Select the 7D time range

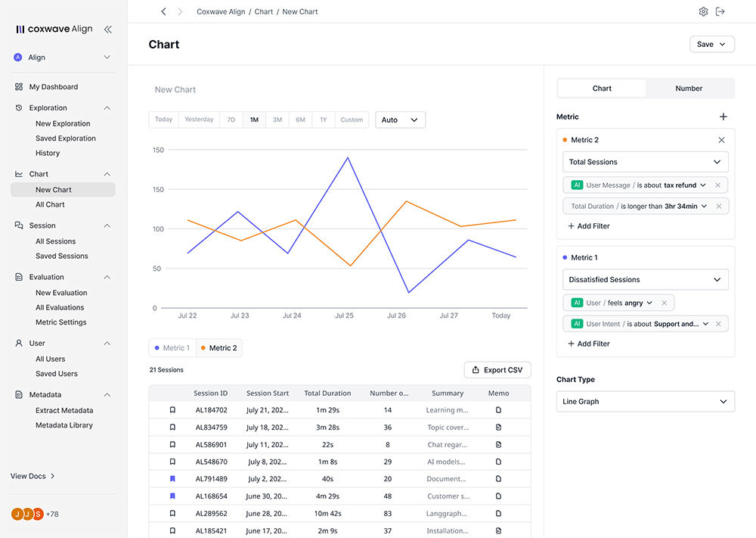point(231,120)
